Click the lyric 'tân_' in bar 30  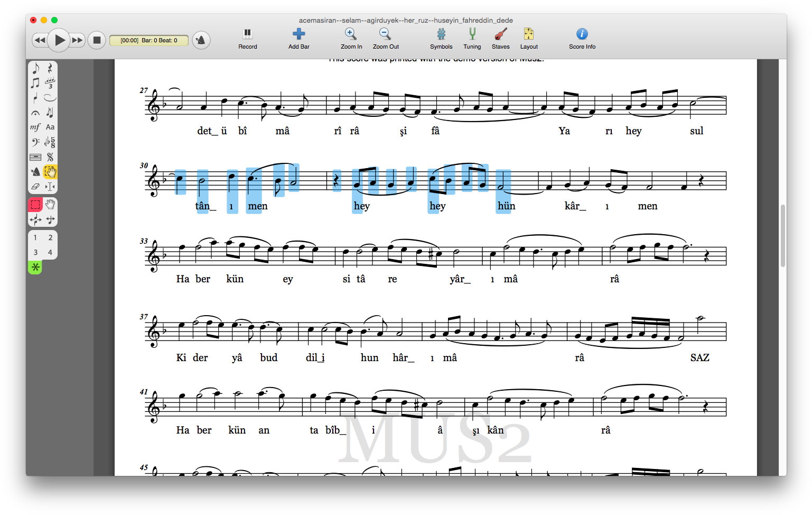pos(206,206)
